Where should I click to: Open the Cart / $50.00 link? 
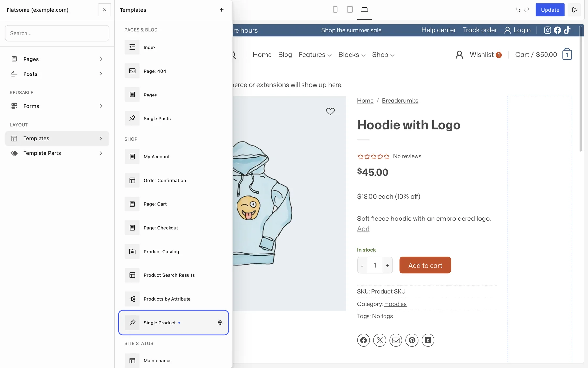click(536, 55)
